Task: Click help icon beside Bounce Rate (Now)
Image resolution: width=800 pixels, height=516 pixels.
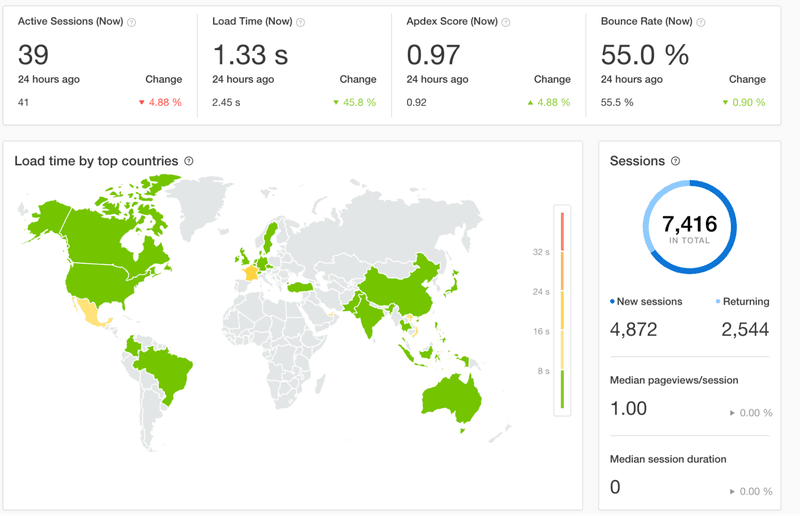Action: 699,22
